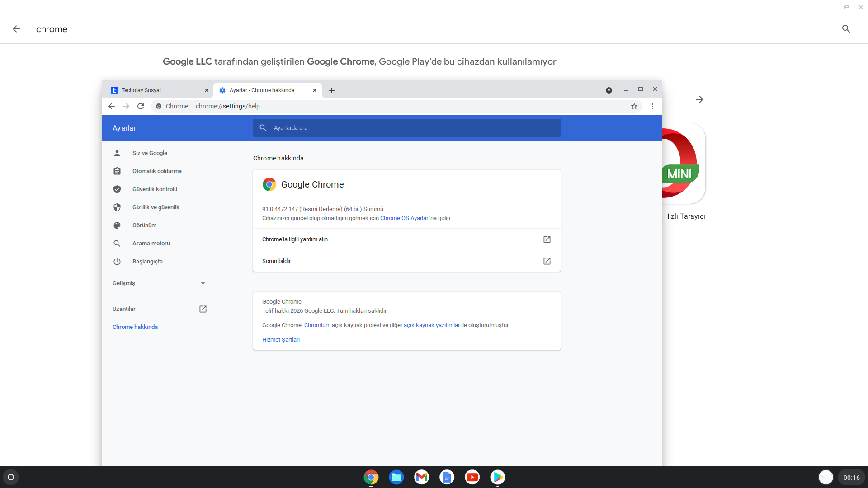The image size is (868, 488).
Task: Open Google Play Store from the shelf
Action: (498, 477)
